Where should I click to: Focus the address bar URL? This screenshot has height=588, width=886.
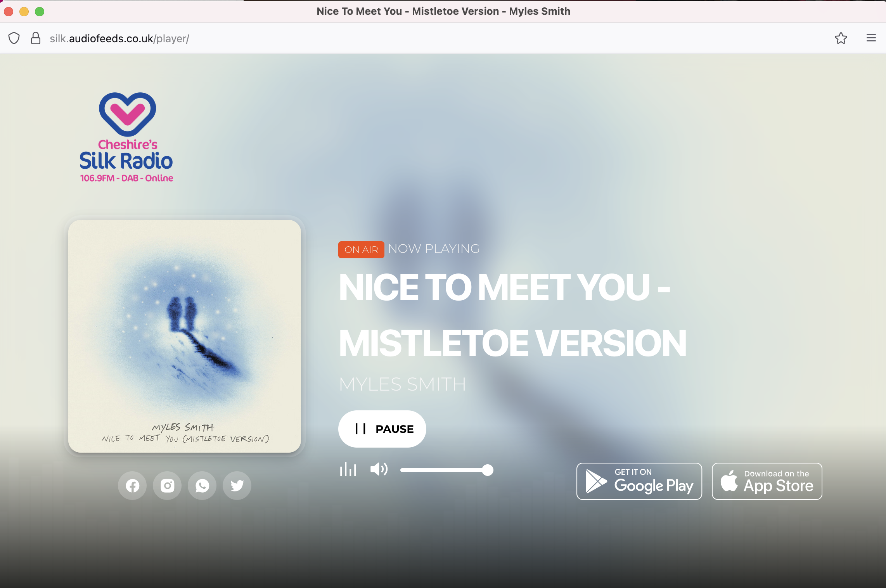[x=119, y=38]
